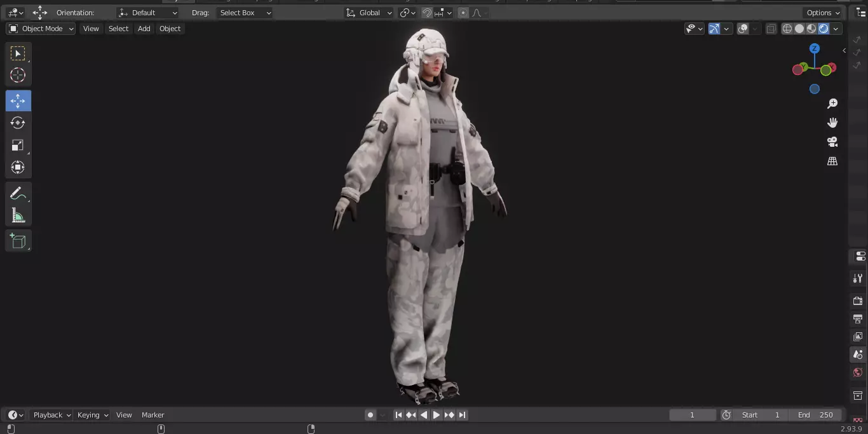The image size is (868, 434).
Task: Toggle show overlays button
Action: point(743,29)
